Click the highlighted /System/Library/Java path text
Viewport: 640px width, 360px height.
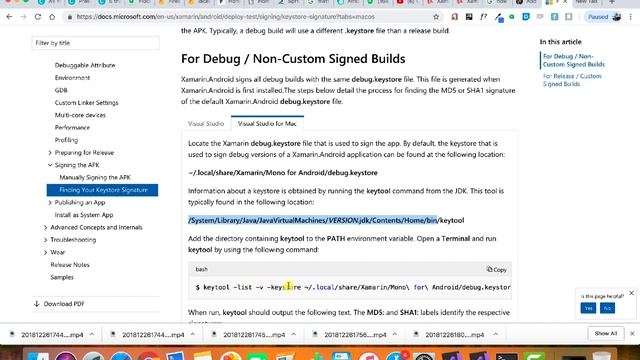[x=312, y=220]
